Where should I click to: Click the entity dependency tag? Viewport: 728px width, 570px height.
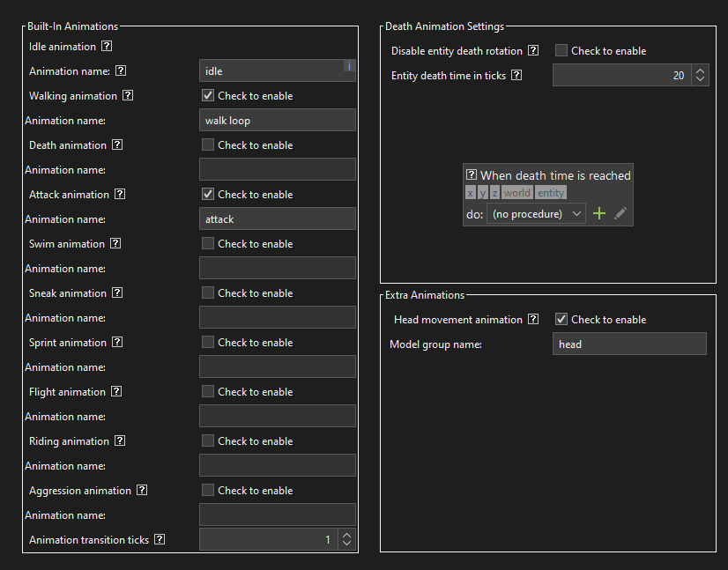click(551, 193)
